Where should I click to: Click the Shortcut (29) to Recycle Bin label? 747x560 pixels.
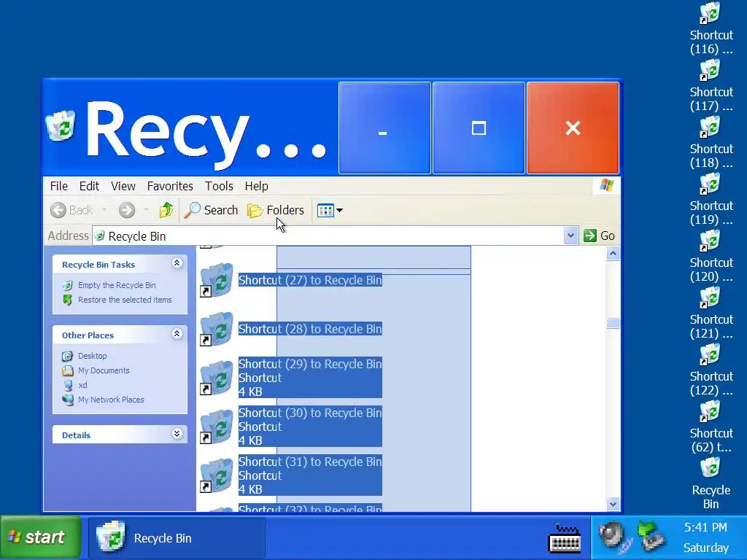pos(310,365)
